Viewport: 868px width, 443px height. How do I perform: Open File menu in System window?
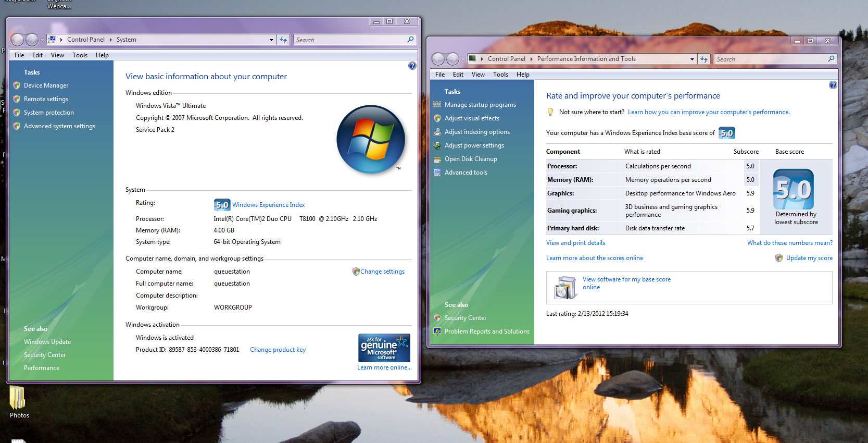pyautogui.click(x=19, y=55)
